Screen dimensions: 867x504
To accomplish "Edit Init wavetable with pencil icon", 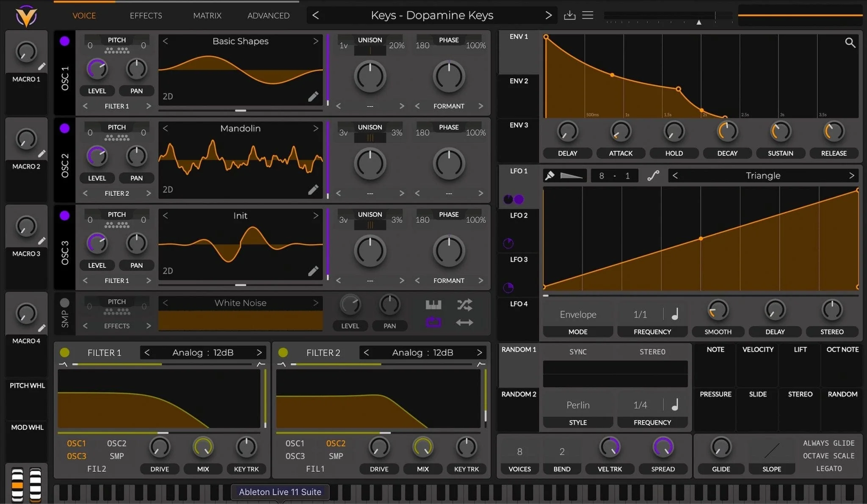I will (x=313, y=271).
